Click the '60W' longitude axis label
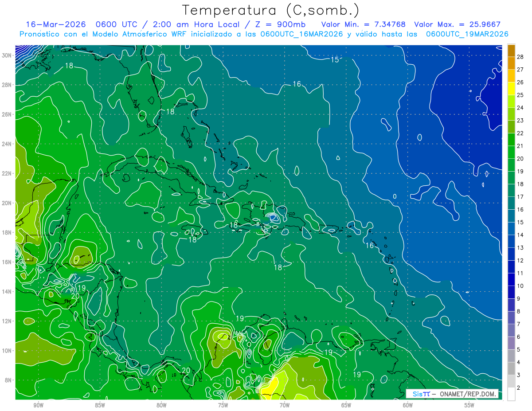Viewport: 532px width, 411px height. (x=408, y=405)
